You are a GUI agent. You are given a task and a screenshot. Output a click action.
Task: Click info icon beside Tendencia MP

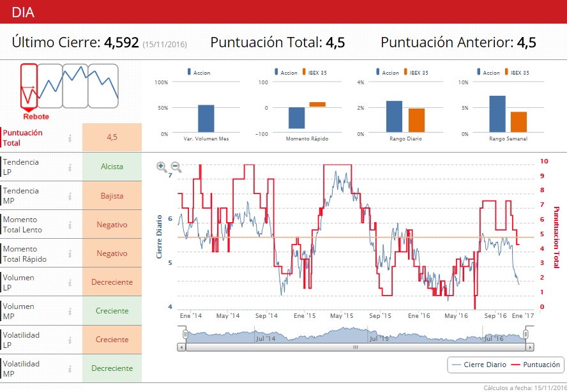pyautogui.click(x=70, y=196)
